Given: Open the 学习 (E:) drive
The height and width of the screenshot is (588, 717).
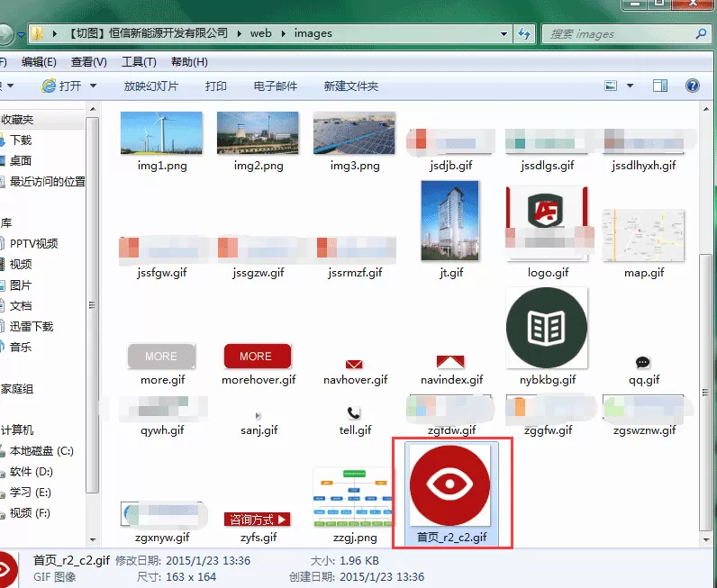Looking at the screenshot, I should tap(31, 492).
